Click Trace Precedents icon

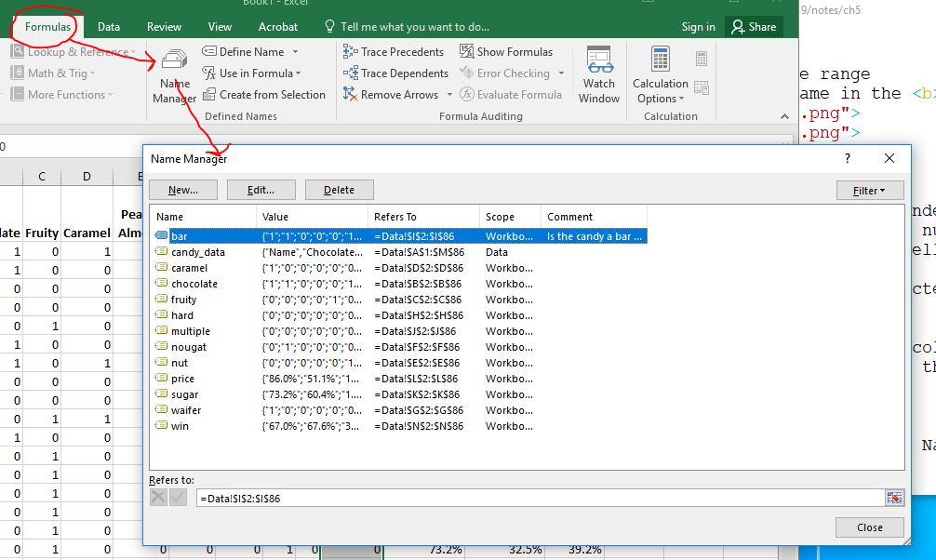coord(351,52)
